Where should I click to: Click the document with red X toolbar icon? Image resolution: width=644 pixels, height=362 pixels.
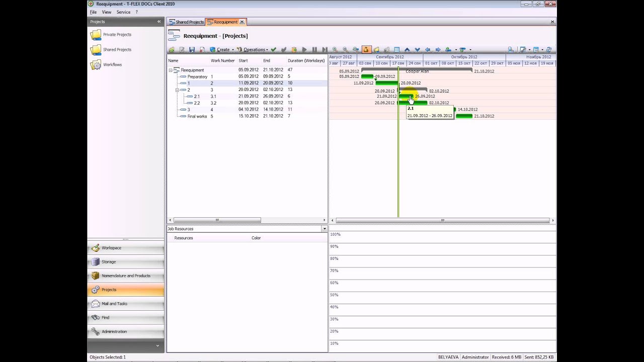tap(202, 50)
